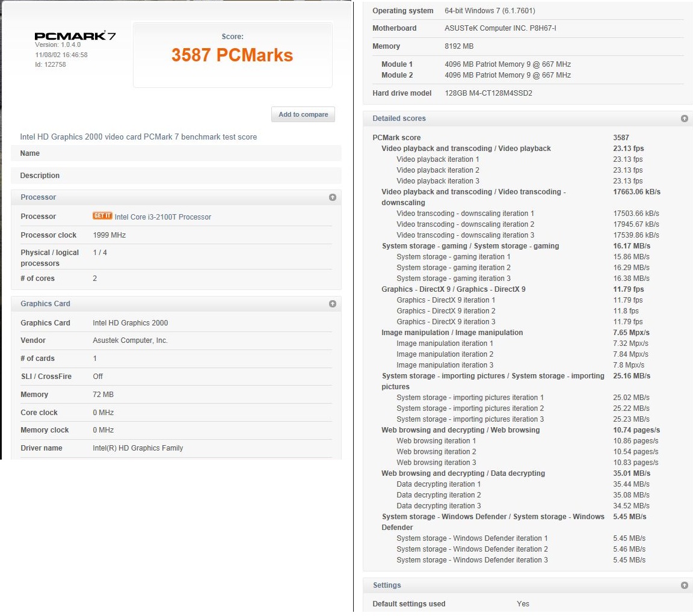This screenshot has width=693, height=616.
Task: Click the GET IT badge next to processor
Action: [x=102, y=215]
